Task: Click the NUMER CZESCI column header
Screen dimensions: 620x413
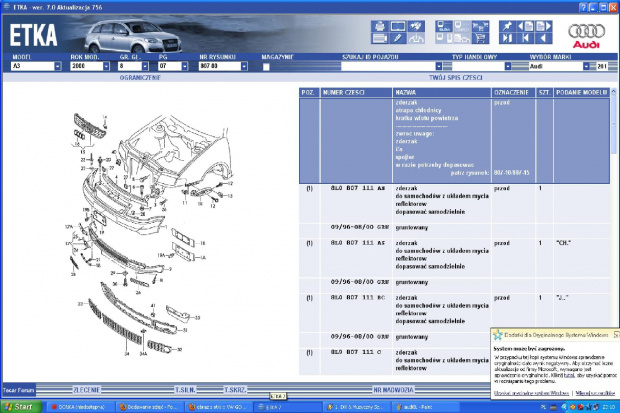Action: pos(356,93)
